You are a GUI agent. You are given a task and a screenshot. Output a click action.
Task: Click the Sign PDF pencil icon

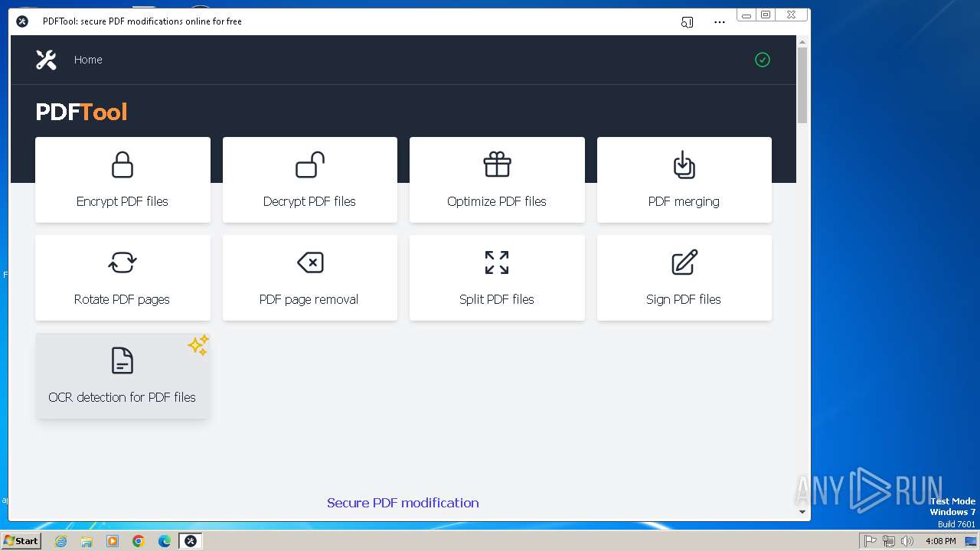(x=684, y=262)
